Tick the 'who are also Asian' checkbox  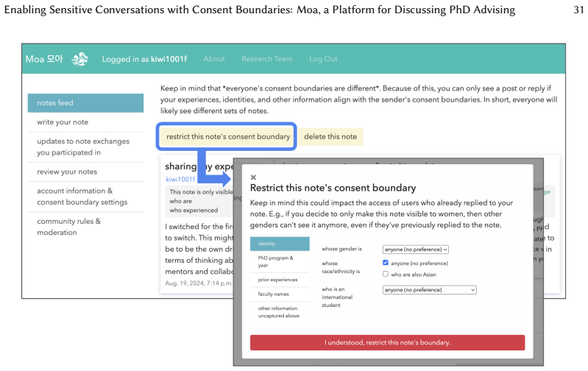click(x=385, y=275)
